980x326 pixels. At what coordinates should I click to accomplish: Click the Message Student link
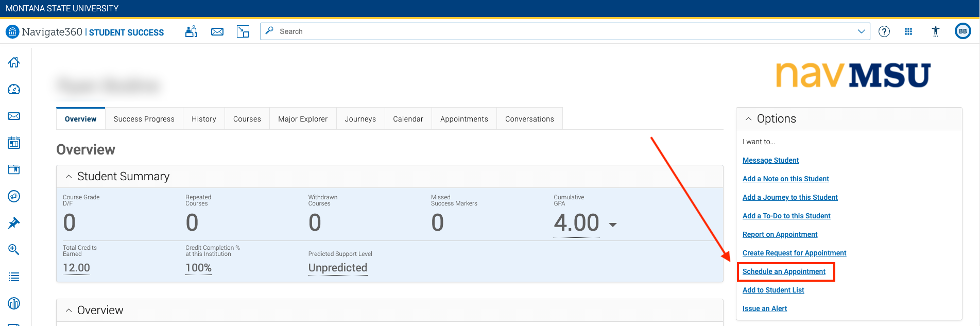click(770, 160)
